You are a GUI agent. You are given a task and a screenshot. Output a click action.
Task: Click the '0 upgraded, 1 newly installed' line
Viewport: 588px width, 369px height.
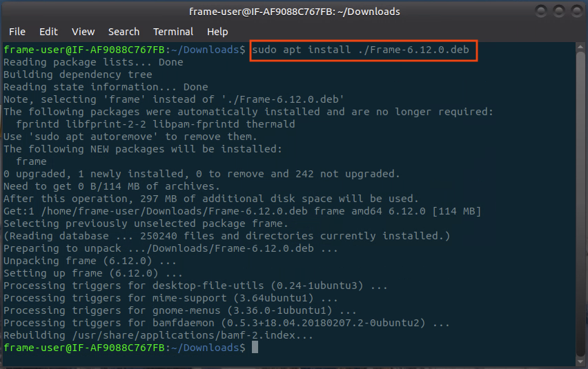pos(202,174)
